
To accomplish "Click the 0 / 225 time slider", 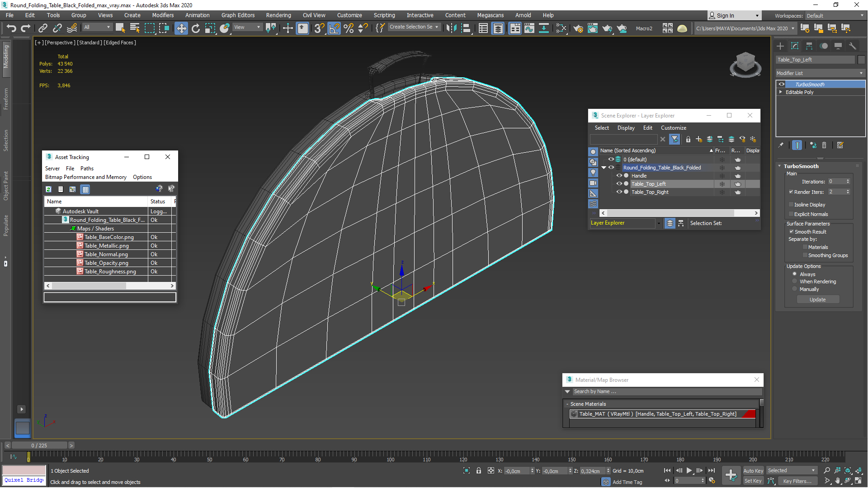I will click(39, 446).
